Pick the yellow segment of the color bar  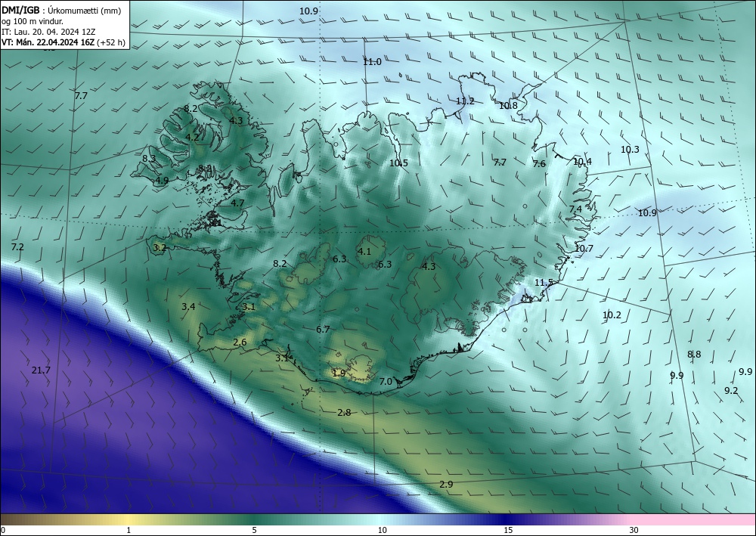[x=129, y=519]
